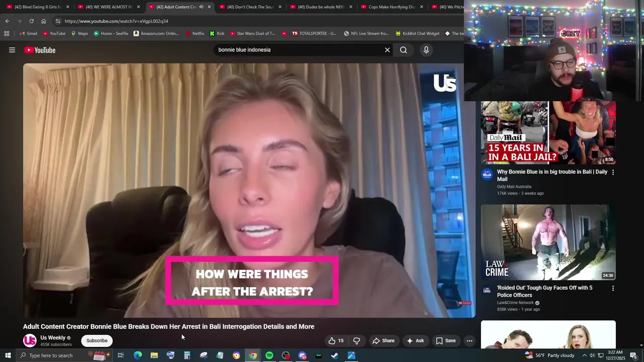Open the Us Weekly channel name link
The width and height of the screenshot is (644, 362).
53,338
